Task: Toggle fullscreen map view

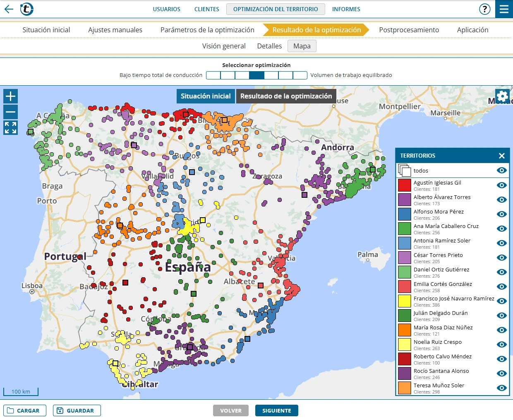Action: coord(11,128)
